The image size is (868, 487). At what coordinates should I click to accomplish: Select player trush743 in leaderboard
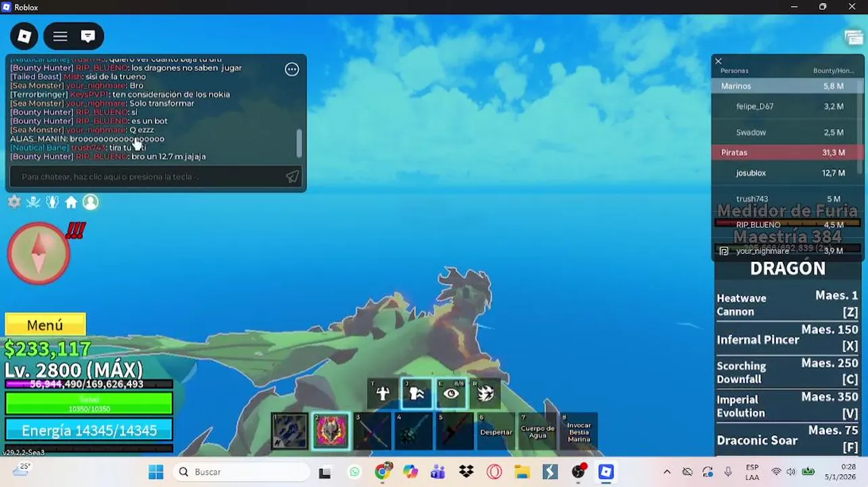(784, 199)
